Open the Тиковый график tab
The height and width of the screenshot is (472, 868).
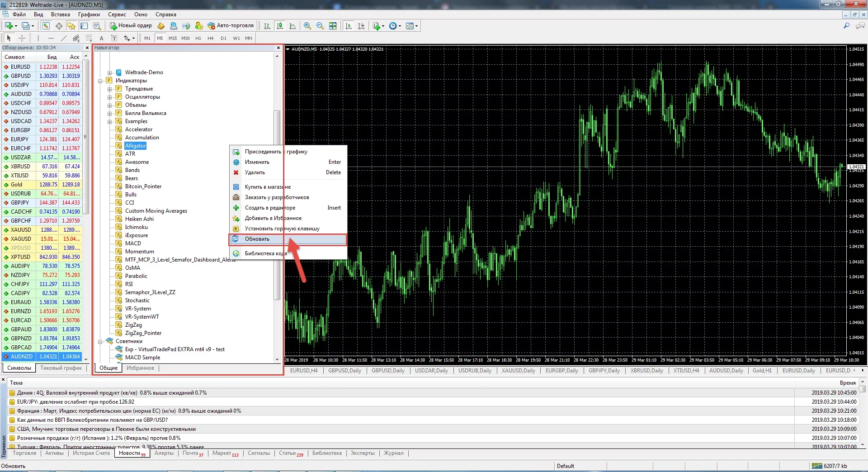coord(61,368)
